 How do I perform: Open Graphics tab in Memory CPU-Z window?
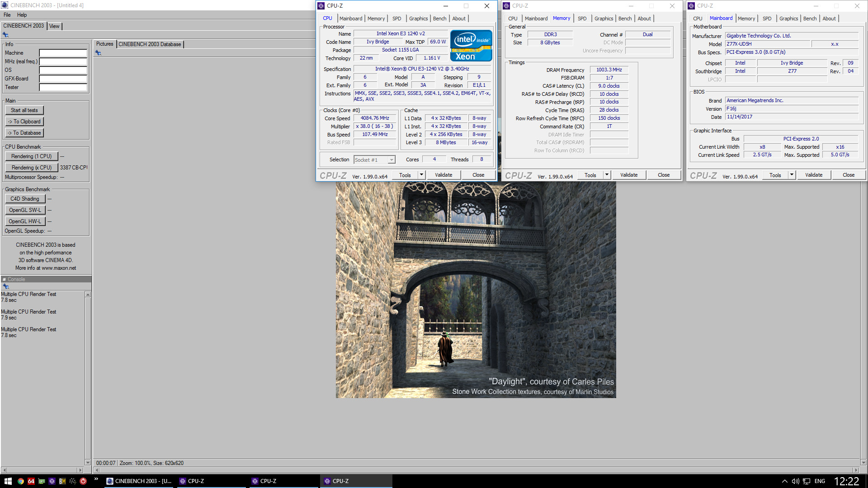click(604, 19)
